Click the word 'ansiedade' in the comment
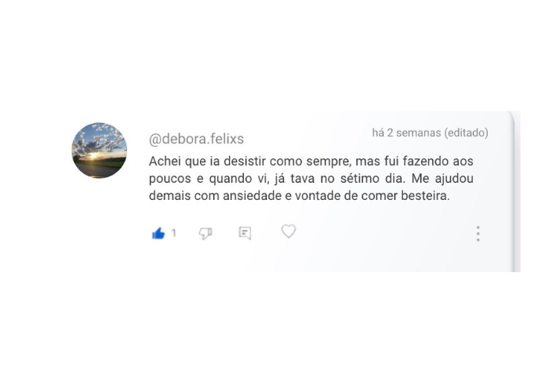The image size is (549, 392). coord(252,196)
